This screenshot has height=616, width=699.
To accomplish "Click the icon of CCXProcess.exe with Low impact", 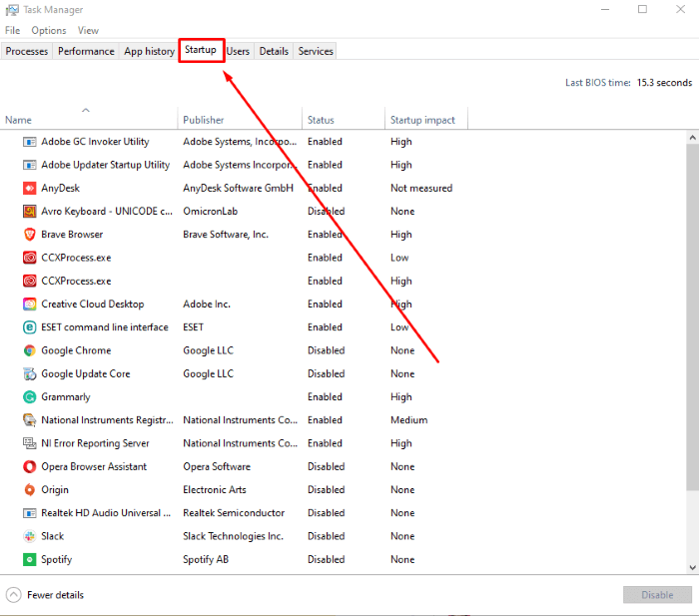I will 29,258.
